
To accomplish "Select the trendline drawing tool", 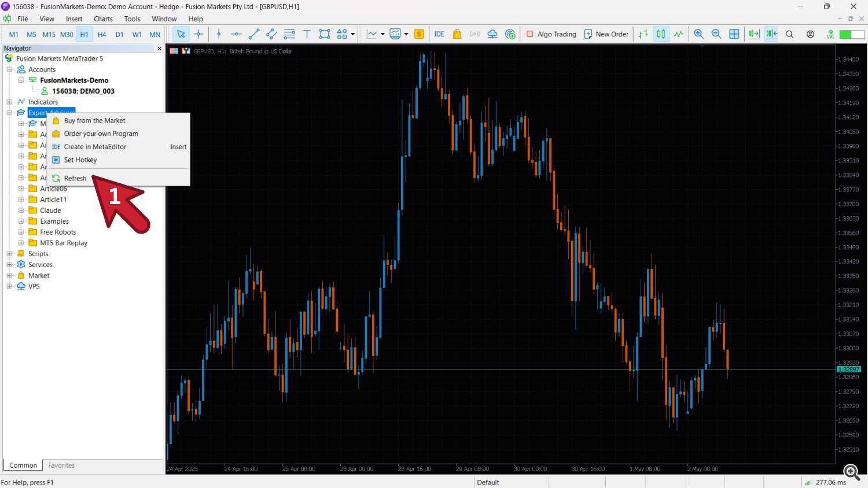I will (254, 34).
